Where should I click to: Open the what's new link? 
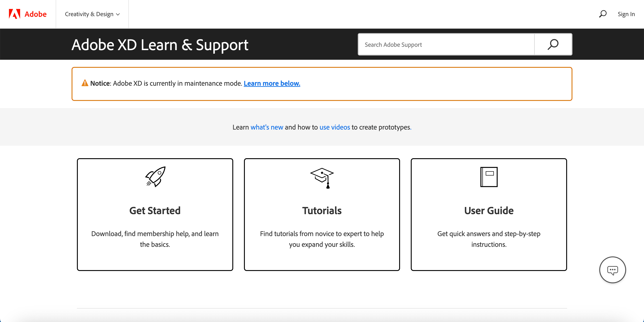[x=267, y=127]
